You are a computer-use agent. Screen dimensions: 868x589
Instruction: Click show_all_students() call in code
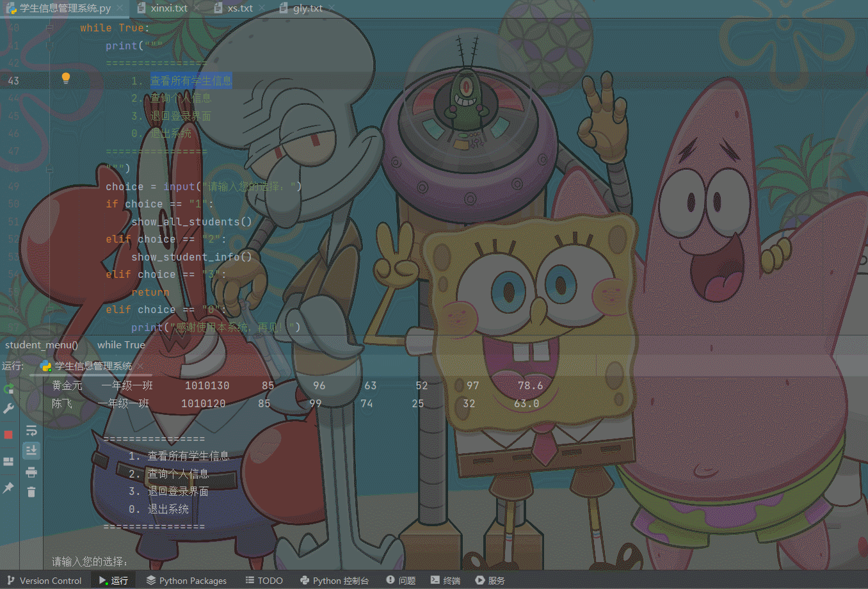tap(191, 222)
